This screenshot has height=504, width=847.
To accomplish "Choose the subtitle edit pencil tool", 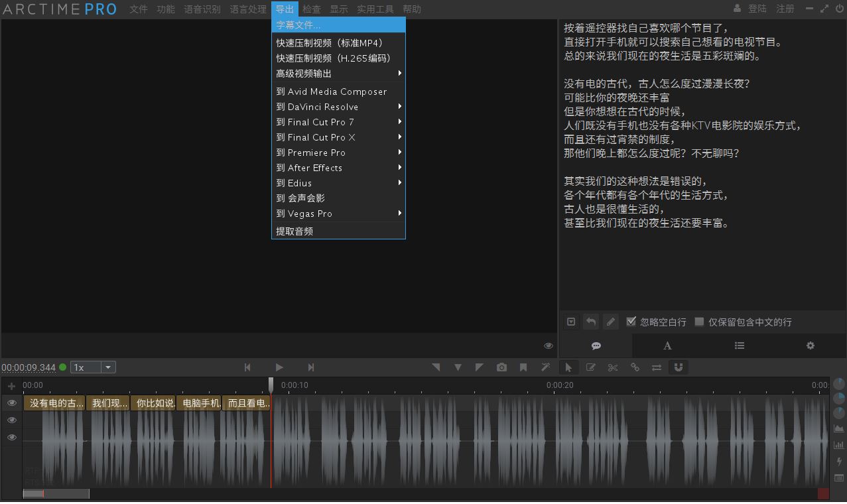I will pos(590,367).
